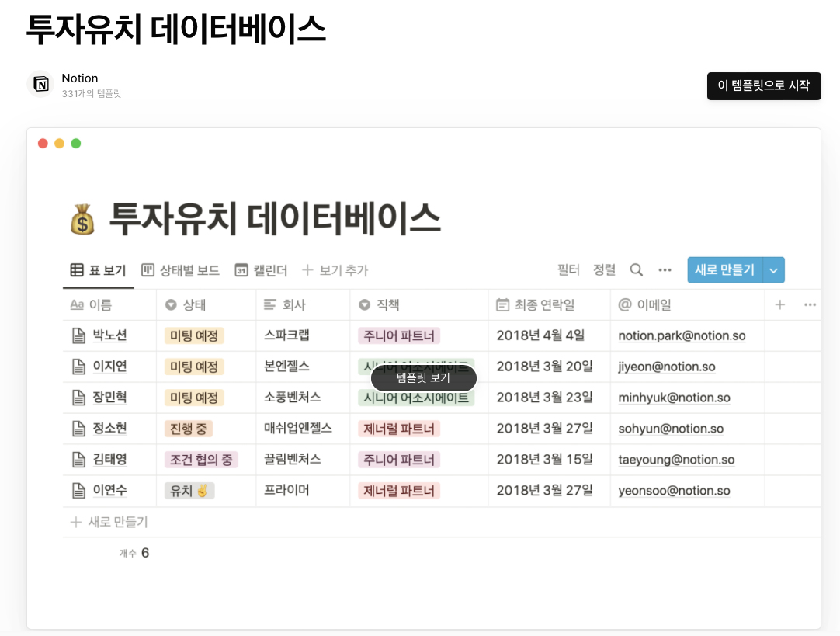Image resolution: width=840 pixels, height=636 pixels.
Task: Open the 이름 column header menu
Action: pos(109,305)
